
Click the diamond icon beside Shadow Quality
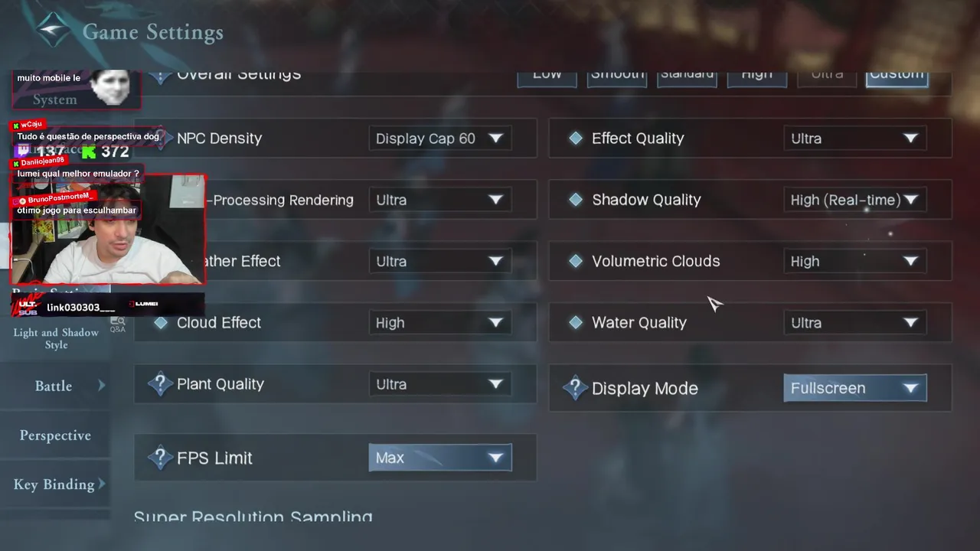point(576,200)
